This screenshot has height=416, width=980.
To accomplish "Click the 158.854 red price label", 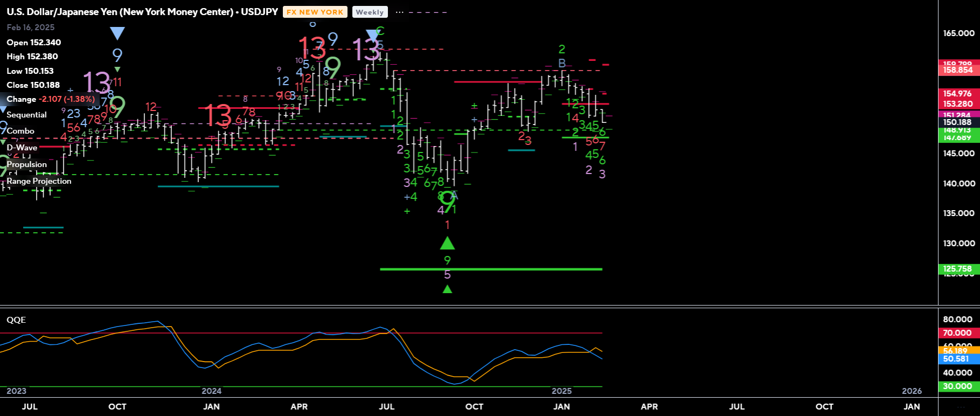I will pyautogui.click(x=957, y=70).
